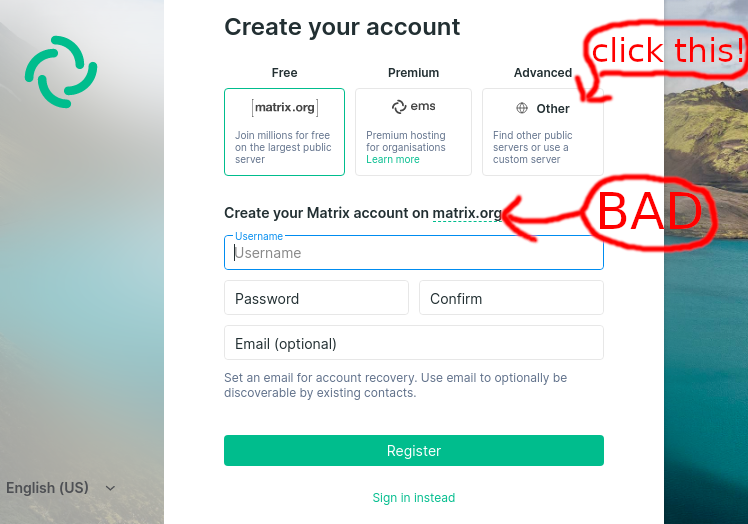Focus the Username input field

pyautogui.click(x=413, y=253)
